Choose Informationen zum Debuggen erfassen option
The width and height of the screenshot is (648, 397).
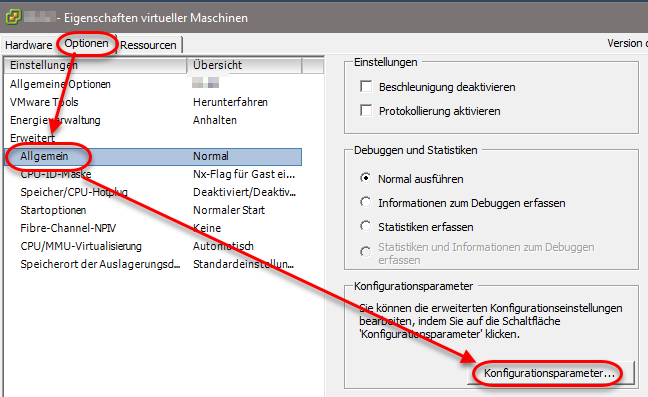coord(365,202)
